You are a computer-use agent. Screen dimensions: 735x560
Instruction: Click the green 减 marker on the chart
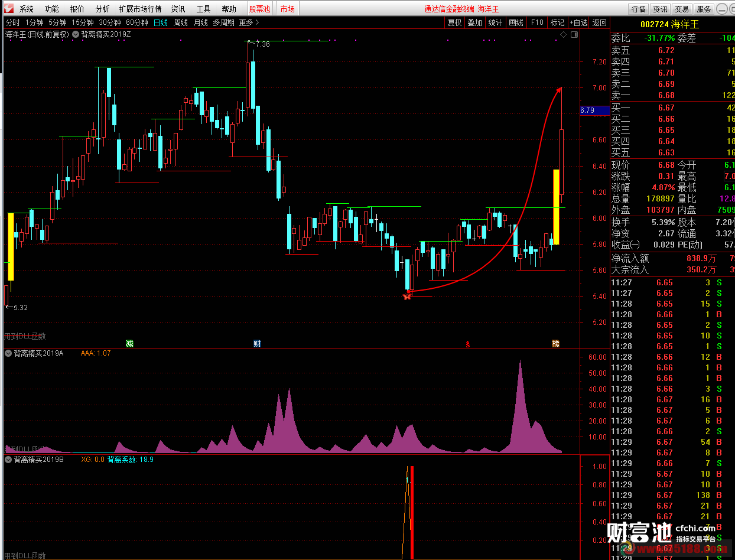coord(129,343)
